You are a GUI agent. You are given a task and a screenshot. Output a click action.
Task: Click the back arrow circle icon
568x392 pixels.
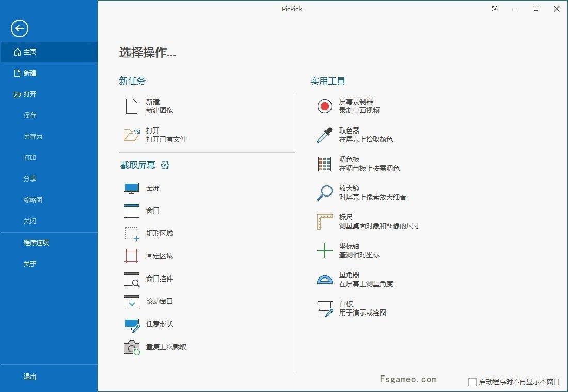point(20,28)
